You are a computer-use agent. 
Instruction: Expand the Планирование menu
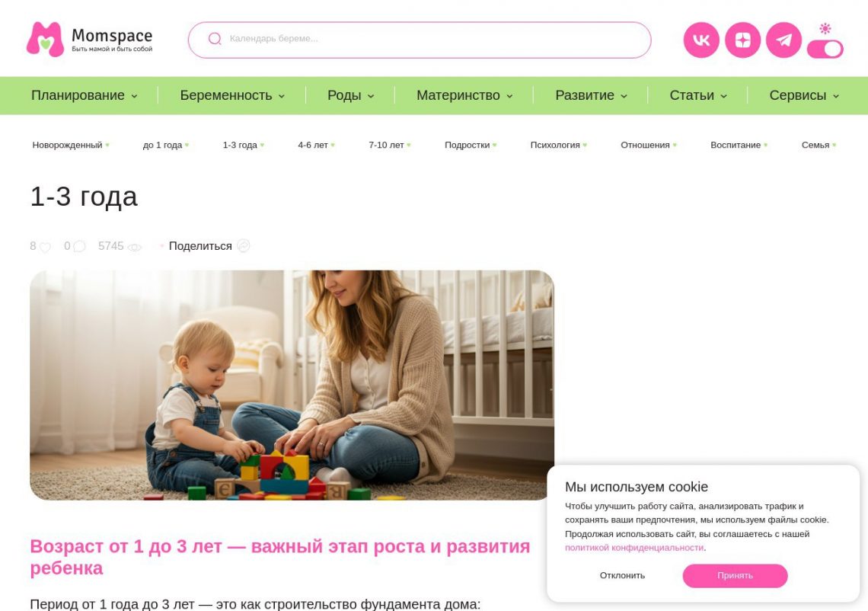(85, 95)
